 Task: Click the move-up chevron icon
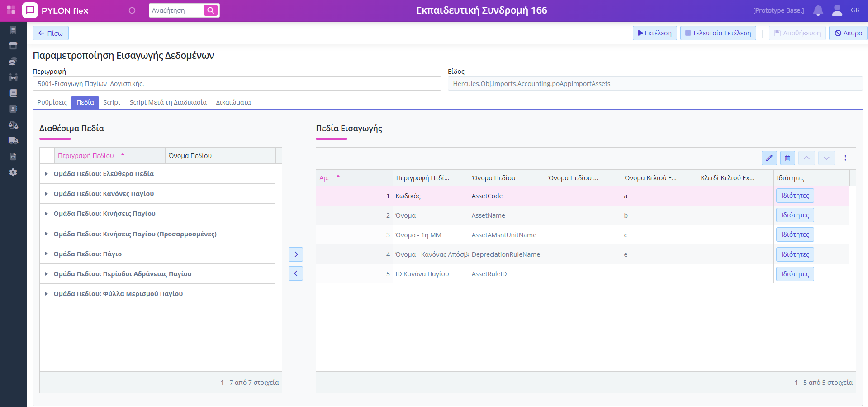tap(806, 158)
